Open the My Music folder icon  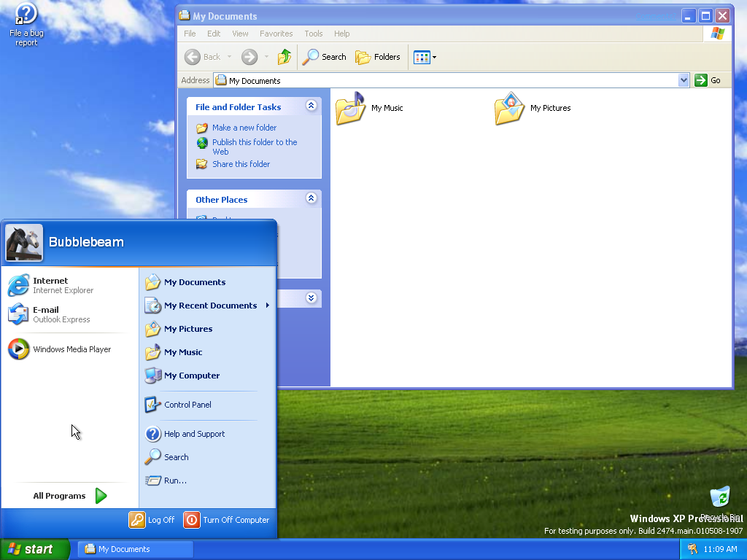(x=351, y=109)
